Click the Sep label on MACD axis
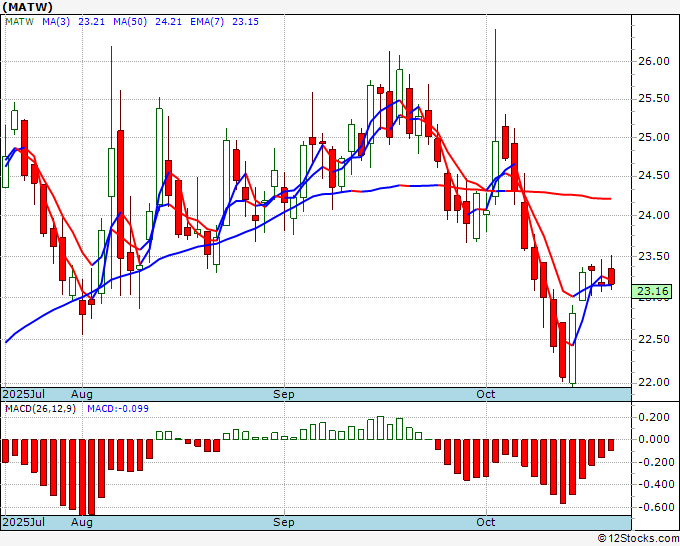The height and width of the screenshot is (546, 680). coord(284,522)
